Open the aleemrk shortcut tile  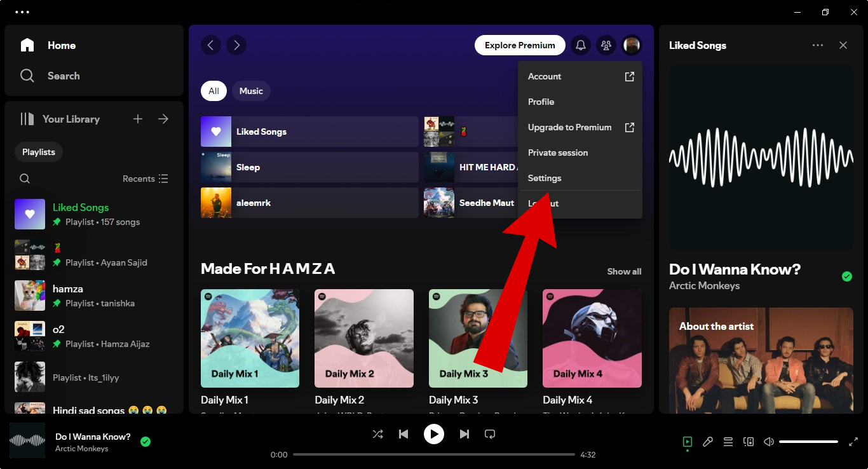[x=309, y=203]
